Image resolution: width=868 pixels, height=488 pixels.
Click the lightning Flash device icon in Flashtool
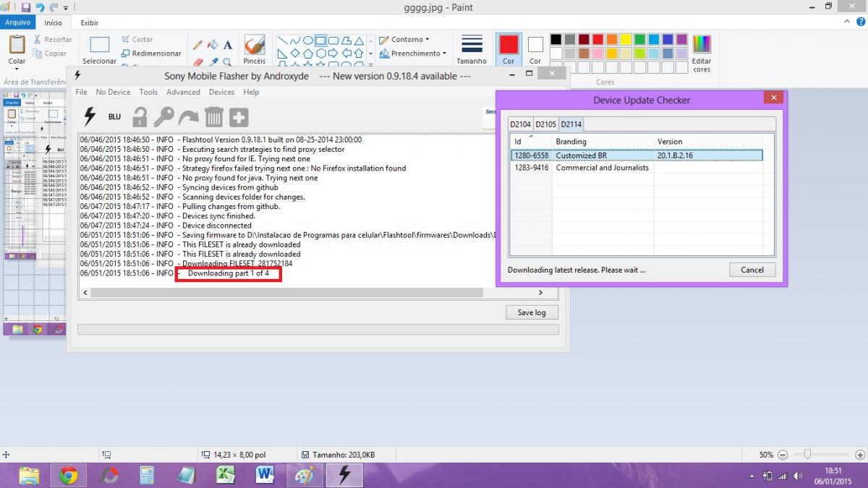coord(90,116)
